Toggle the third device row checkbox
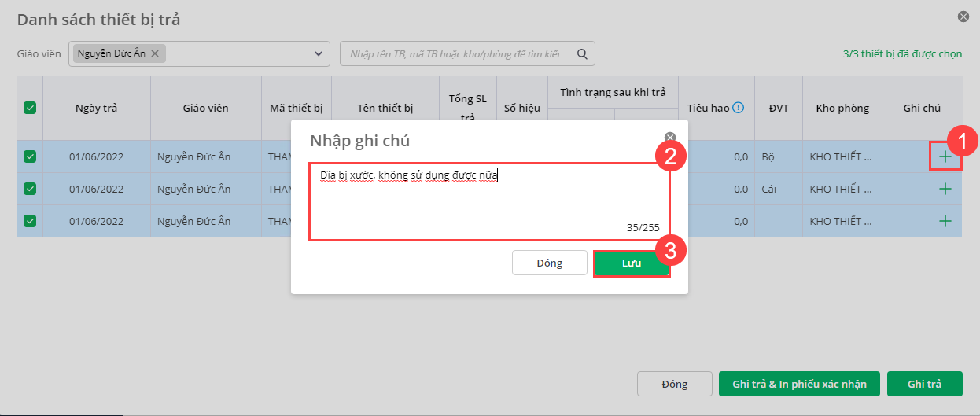Image resolution: width=980 pixels, height=416 pixels. (x=30, y=221)
